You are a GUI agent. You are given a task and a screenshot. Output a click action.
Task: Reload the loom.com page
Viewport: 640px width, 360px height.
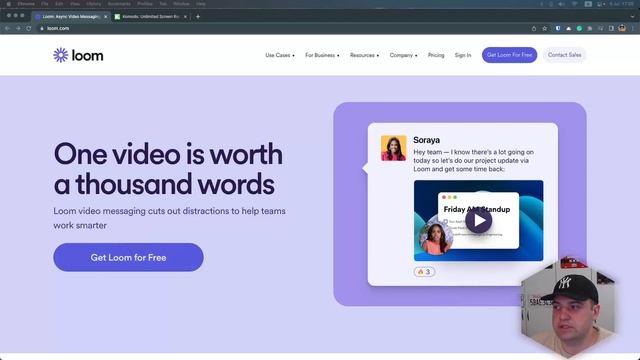(x=29, y=28)
